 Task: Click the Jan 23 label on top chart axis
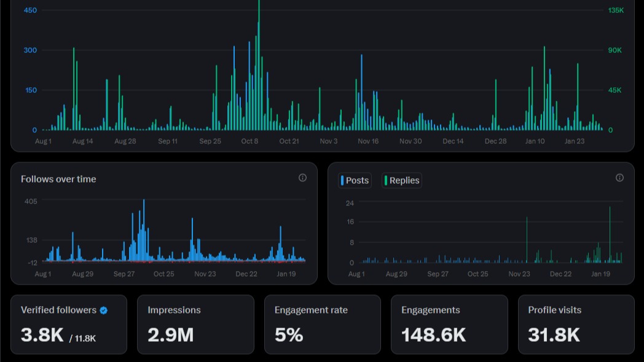tap(574, 141)
